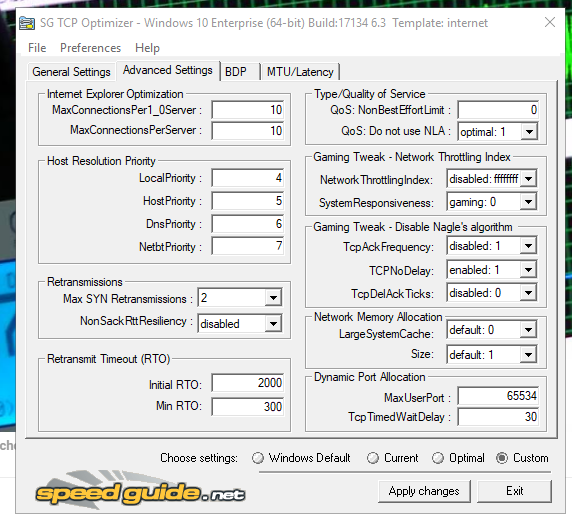Click the Exit button
This screenshot has width=572, height=519.
click(x=514, y=491)
